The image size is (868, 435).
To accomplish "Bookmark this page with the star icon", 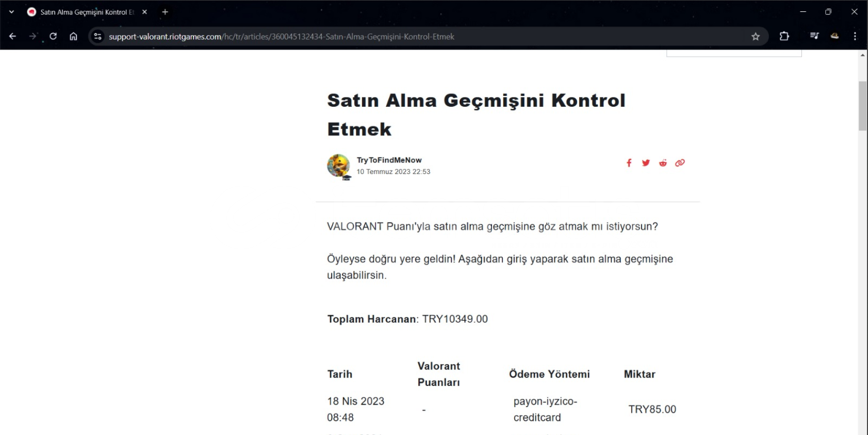I will click(x=756, y=36).
